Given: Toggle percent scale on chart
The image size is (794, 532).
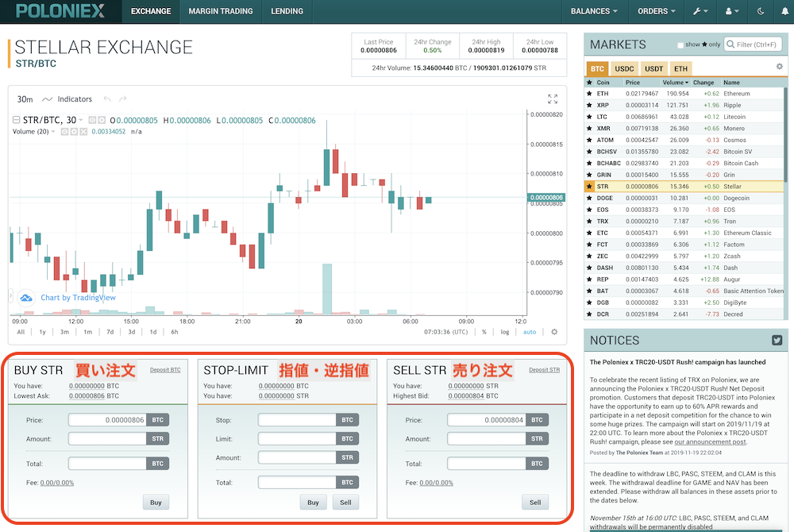Looking at the screenshot, I should pos(484,332).
